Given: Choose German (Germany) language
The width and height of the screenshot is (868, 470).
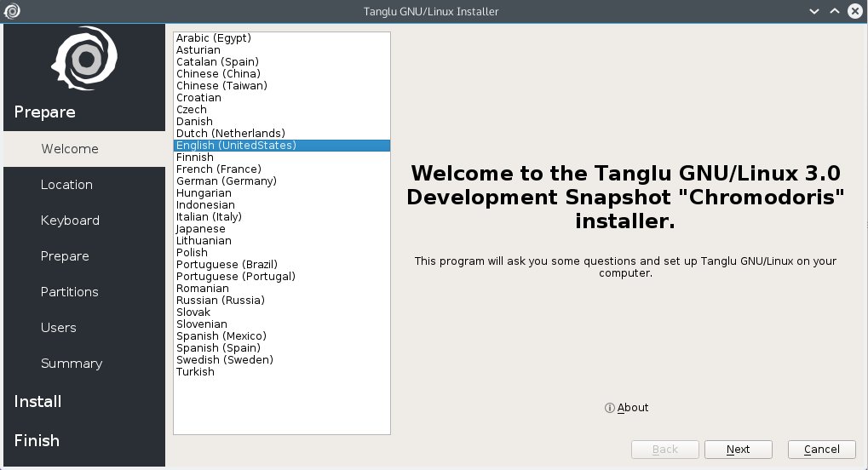Looking at the screenshot, I should tap(282, 181).
